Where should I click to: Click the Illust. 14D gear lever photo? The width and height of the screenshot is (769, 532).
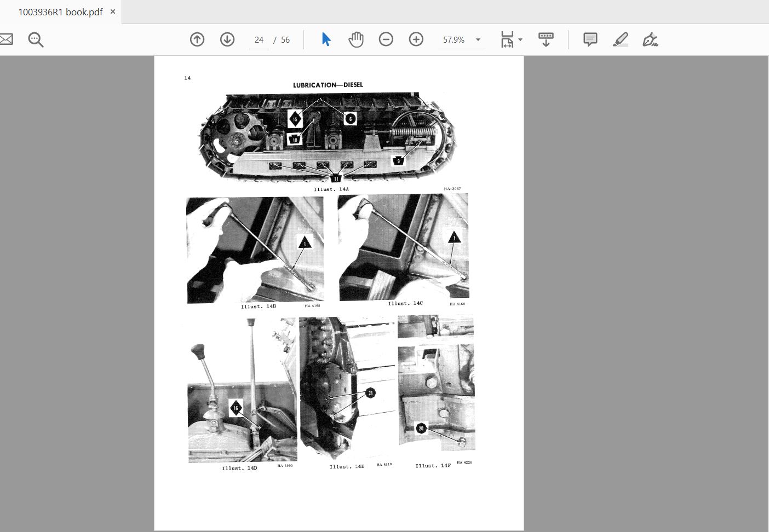point(242,390)
